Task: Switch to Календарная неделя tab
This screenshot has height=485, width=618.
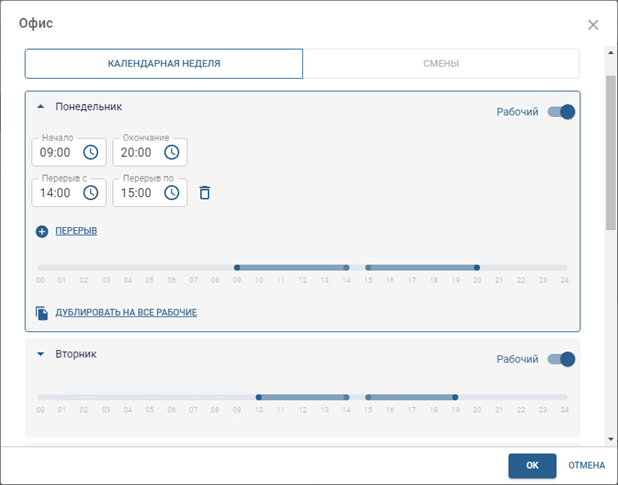Action: click(x=164, y=64)
